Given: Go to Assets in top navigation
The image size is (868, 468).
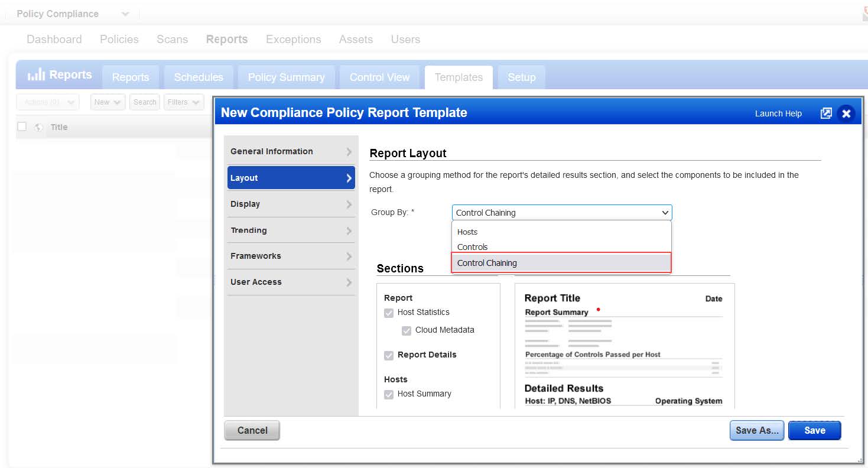Looking at the screenshot, I should point(356,40).
